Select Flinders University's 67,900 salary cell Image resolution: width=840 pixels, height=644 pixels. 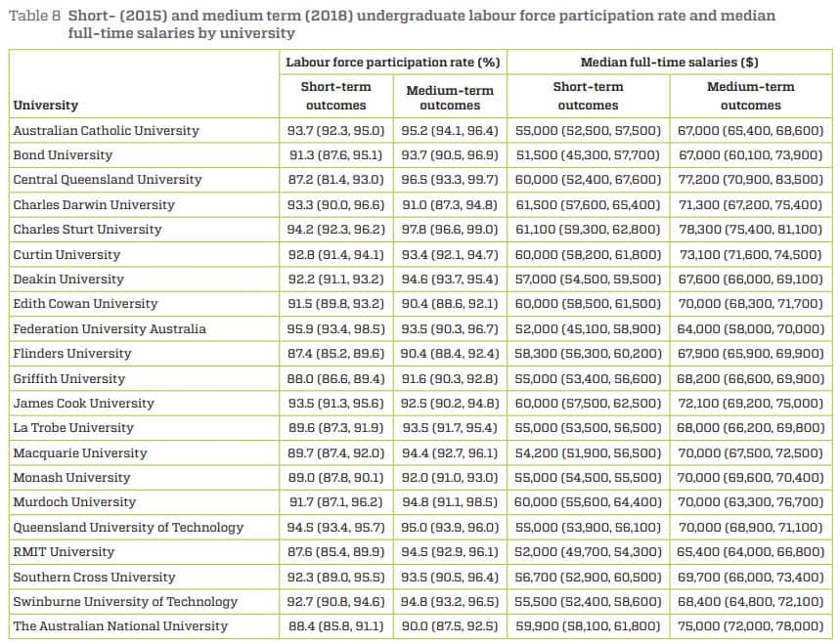[x=751, y=354]
